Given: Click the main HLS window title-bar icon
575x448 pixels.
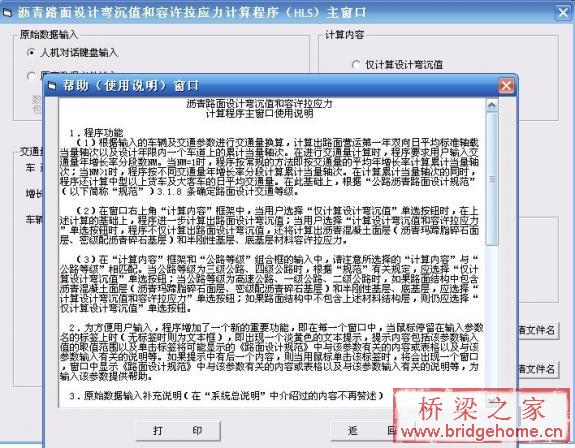Looking at the screenshot, I should [x=7, y=12].
